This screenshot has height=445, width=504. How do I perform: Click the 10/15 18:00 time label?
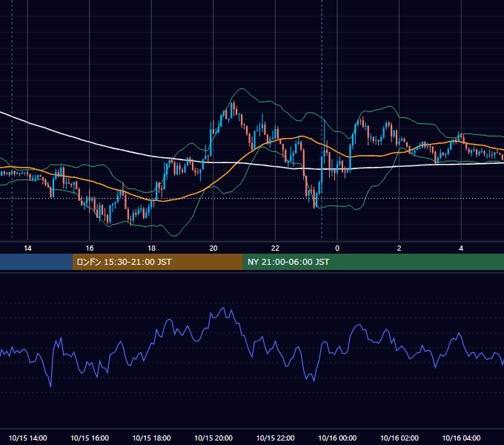pyautogui.click(x=151, y=438)
